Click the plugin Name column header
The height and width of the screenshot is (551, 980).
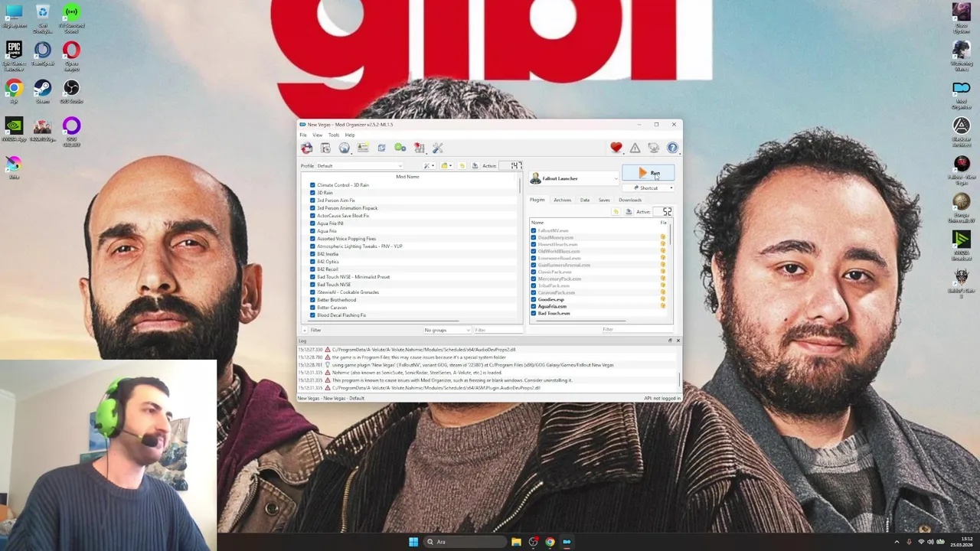coord(537,223)
